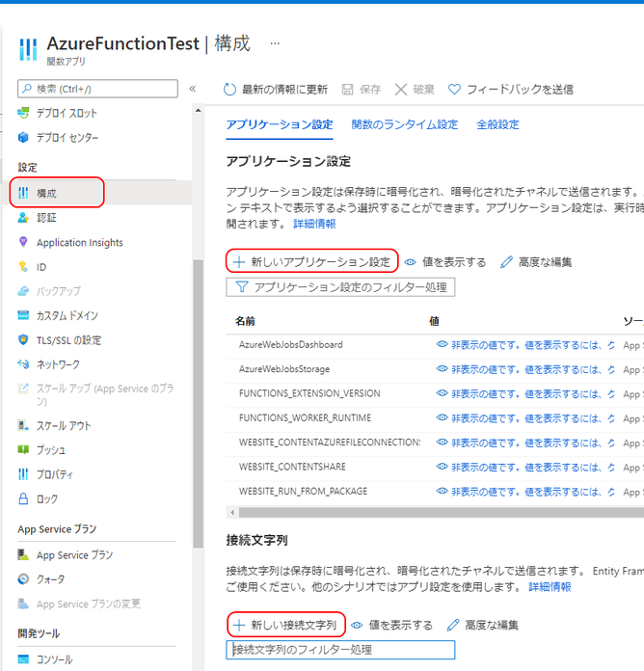Image resolution: width=644 pixels, height=671 pixels.
Task: Open App Service プラン item
Action: coord(65,555)
